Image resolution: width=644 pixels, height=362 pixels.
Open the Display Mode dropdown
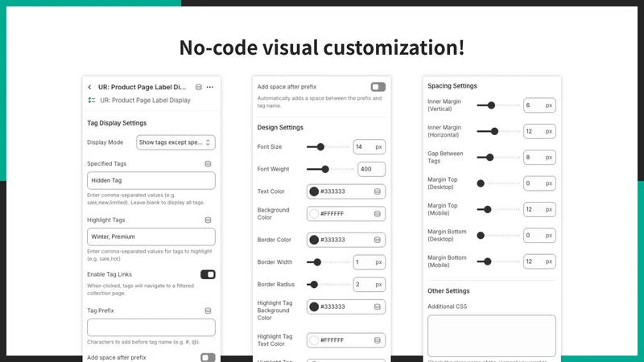175,142
